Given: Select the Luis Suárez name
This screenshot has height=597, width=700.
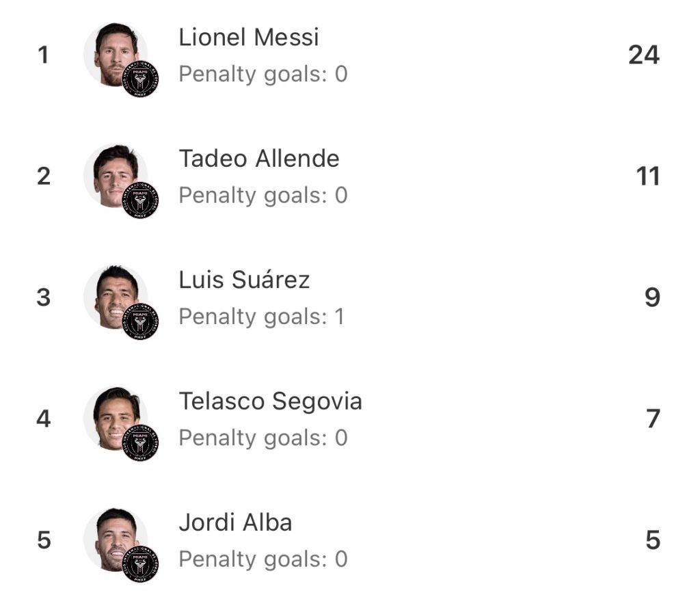Looking at the screenshot, I should point(244,280).
